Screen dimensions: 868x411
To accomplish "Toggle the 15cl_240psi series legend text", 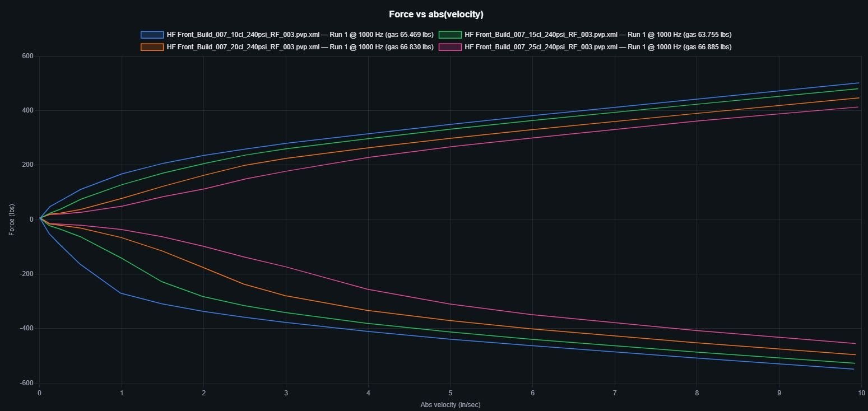I will 598,35.
